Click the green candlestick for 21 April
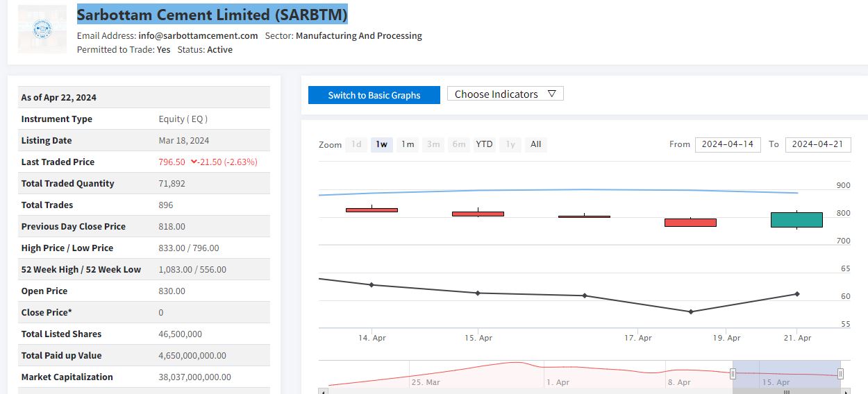 tap(796, 220)
